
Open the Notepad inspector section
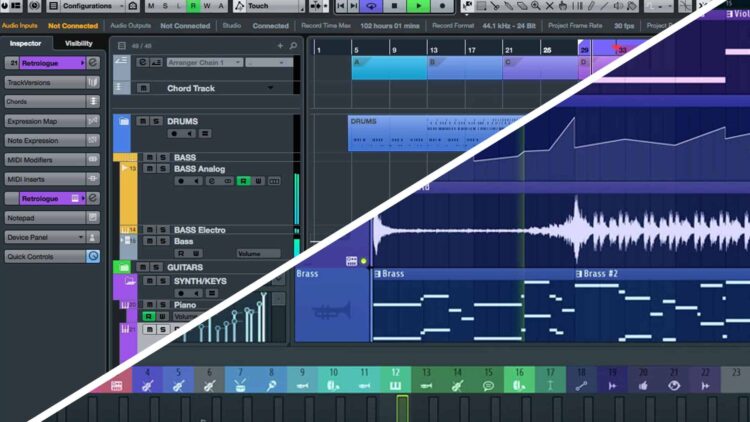[x=52, y=218]
